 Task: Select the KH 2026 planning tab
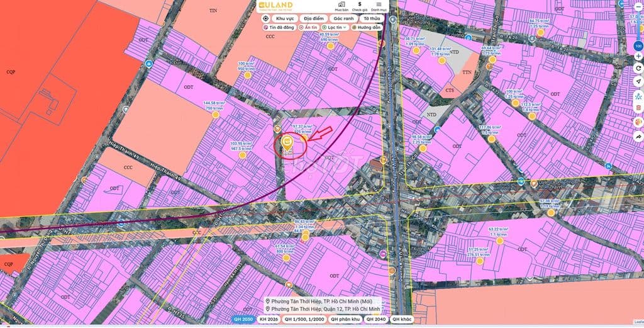pyautogui.click(x=270, y=319)
